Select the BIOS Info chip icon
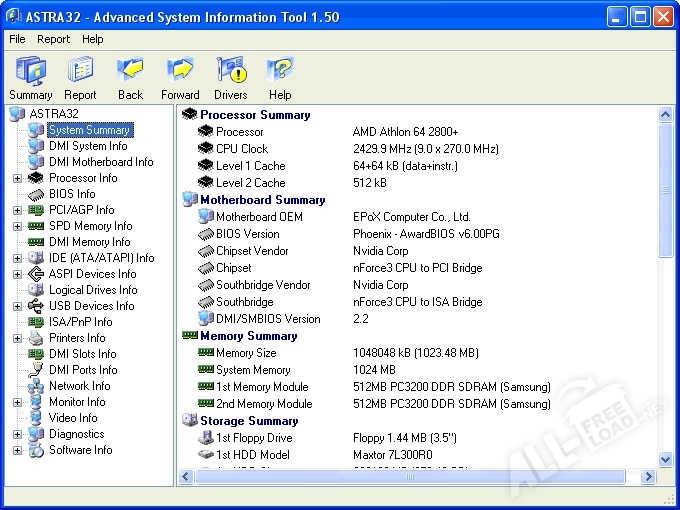 tap(36, 194)
